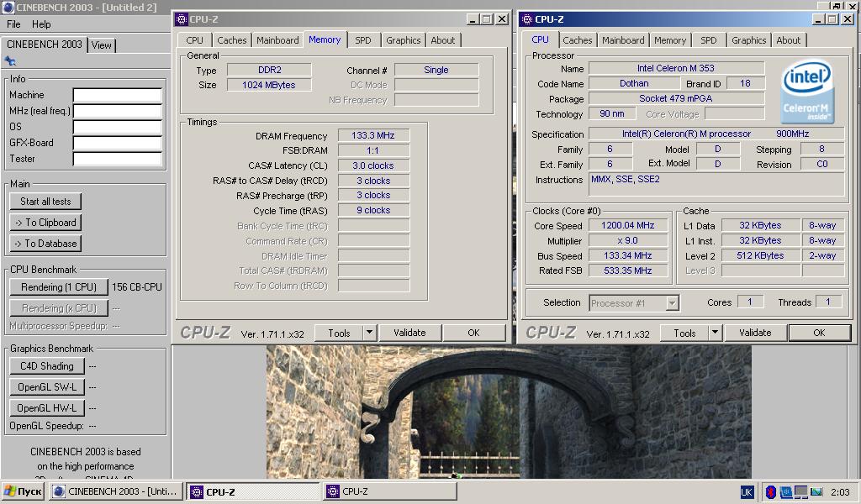Click OK in right CPU-Z window
This screenshot has width=861, height=504.
click(x=819, y=333)
